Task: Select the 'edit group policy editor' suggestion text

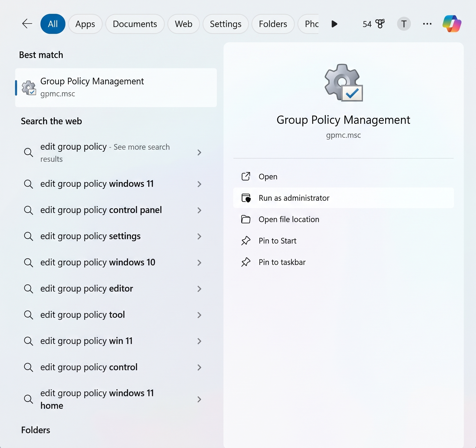Action: coord(87,289)
